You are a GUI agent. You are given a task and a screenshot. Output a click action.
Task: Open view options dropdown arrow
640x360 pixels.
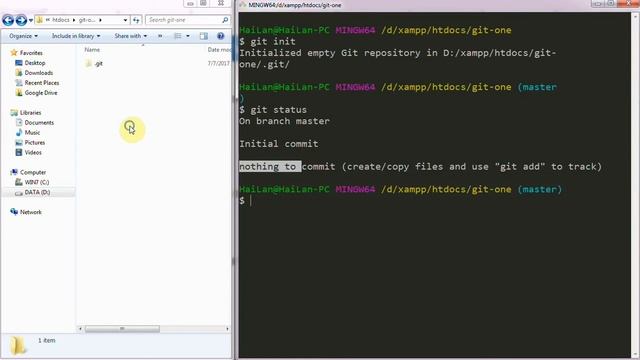click(188, 36)
